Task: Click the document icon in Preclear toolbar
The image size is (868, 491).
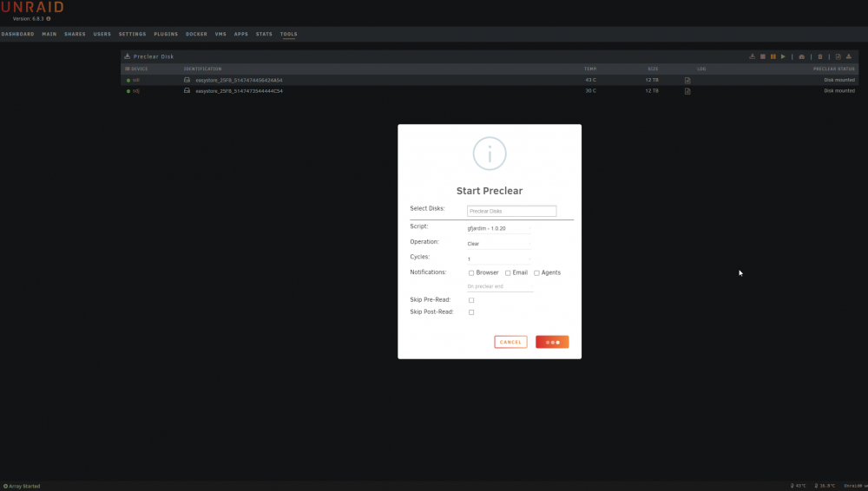Action: tap(838, 56)
